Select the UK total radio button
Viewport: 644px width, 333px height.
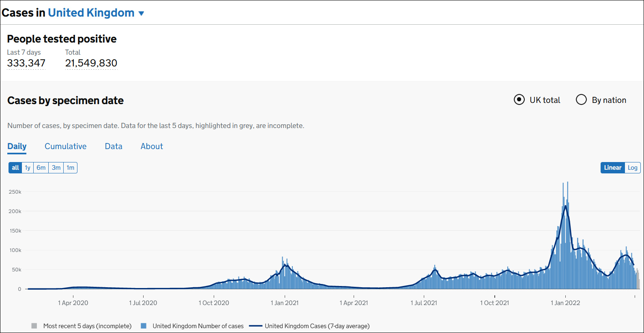point(519,100)
